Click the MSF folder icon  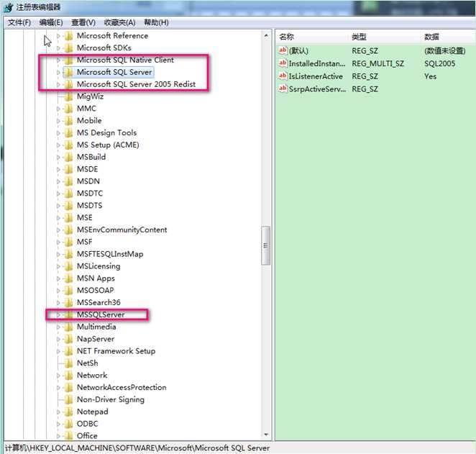[x=69, y=242]
